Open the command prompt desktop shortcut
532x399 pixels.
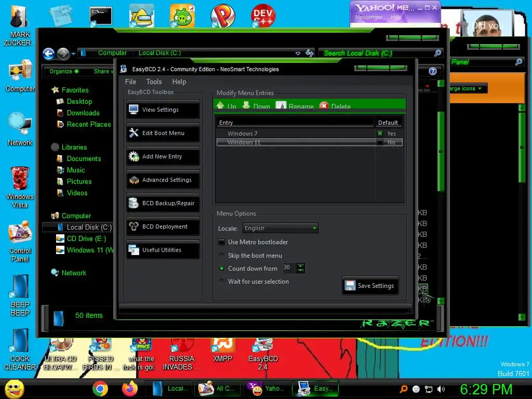(x=100, y=16)
